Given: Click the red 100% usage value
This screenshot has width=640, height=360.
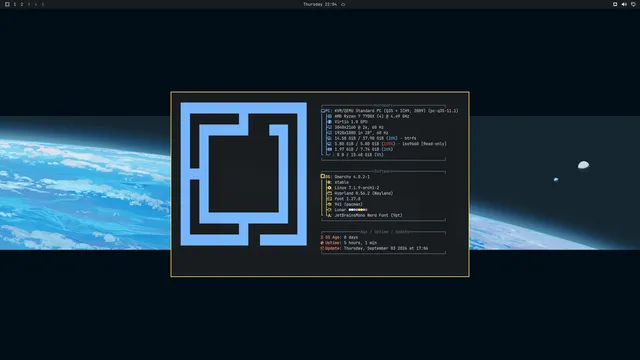Looking at the screenshot, I should click(x=389, y=144).
